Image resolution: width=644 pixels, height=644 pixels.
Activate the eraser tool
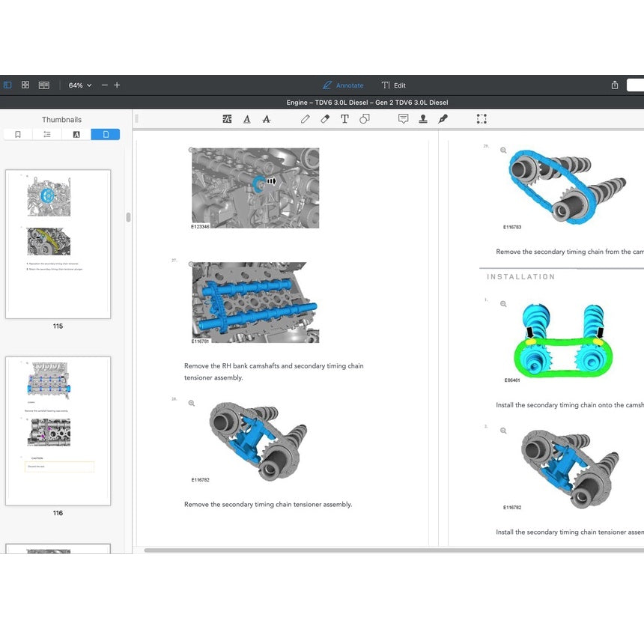325,119
